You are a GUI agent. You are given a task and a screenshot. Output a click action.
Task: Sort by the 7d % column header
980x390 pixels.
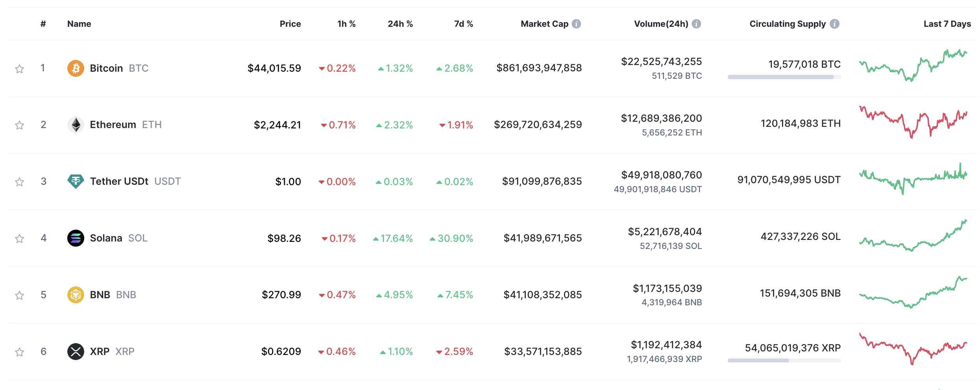463,24
